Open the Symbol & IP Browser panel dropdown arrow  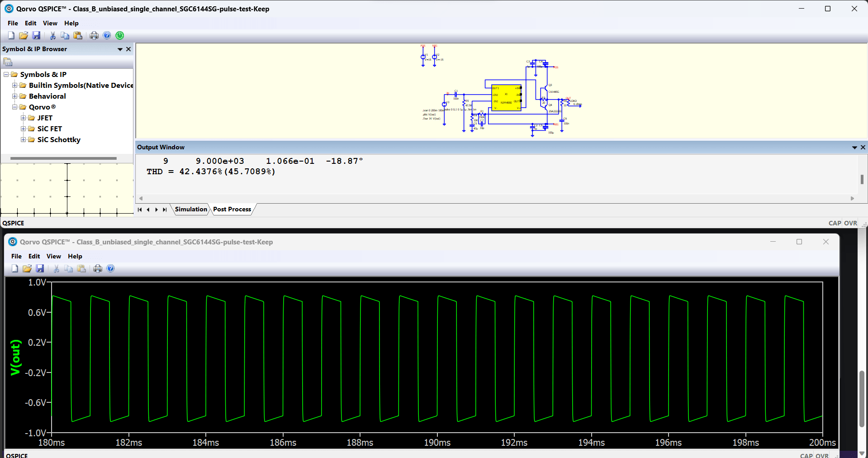120,49
